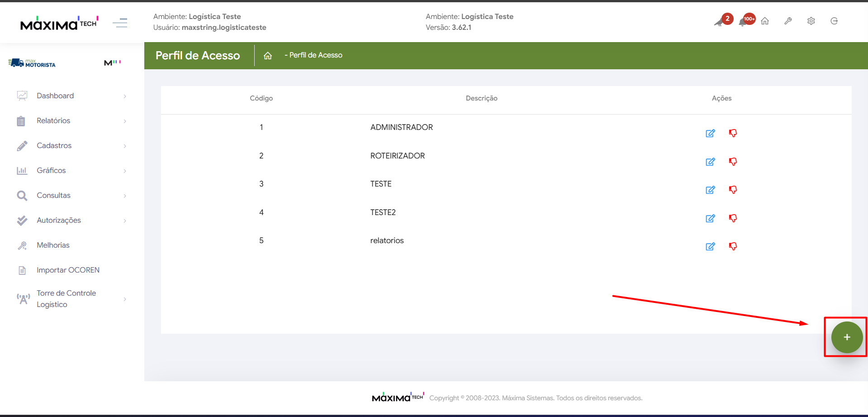Image resolution: width=868 pixels, height=417 pixels.
Task: Click code 5 in the Código column
Action: point(261,240)
